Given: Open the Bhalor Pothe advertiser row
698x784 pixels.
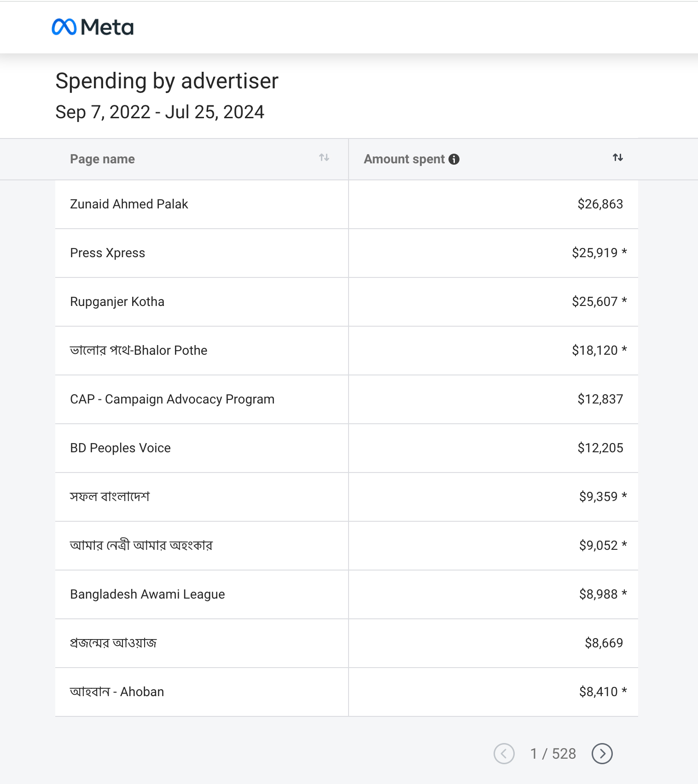Looking at the screenshot, I should [139, 351].
